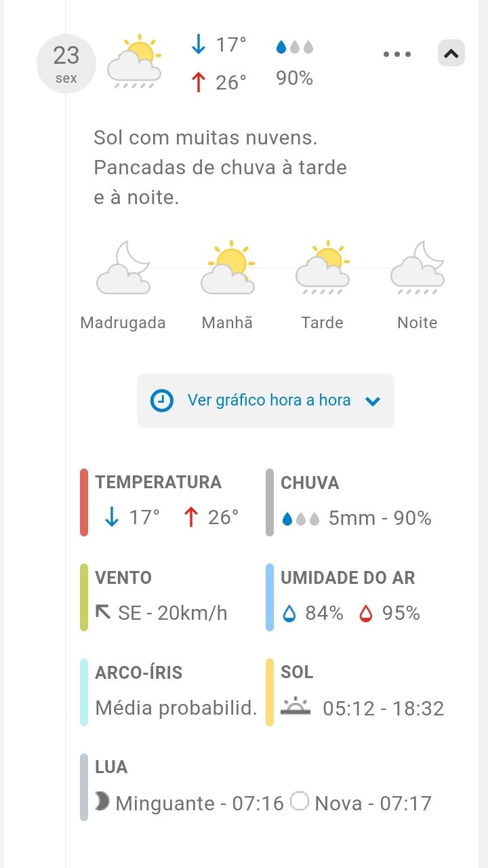Collapse the day 23 forecast card

click(x=451, y=53)
